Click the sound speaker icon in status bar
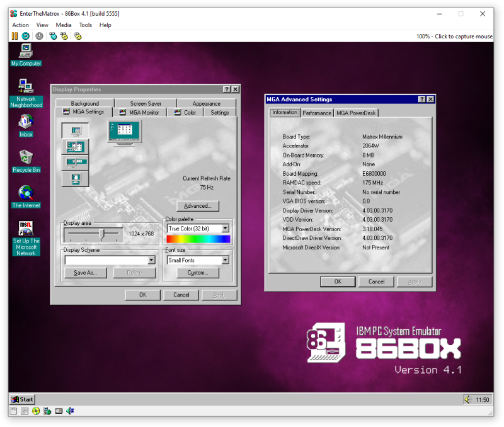The image size is (504, 427). tap(70, 411)
